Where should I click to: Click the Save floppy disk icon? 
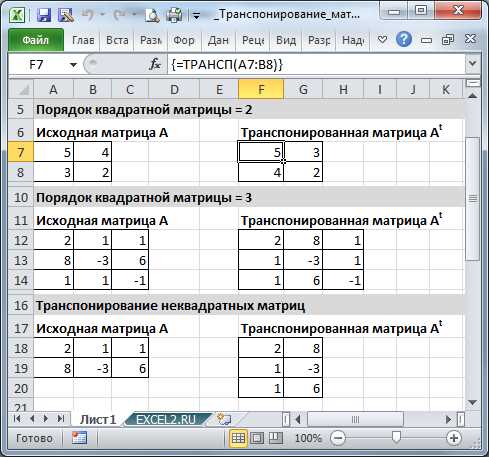click(x=44, y=15)
